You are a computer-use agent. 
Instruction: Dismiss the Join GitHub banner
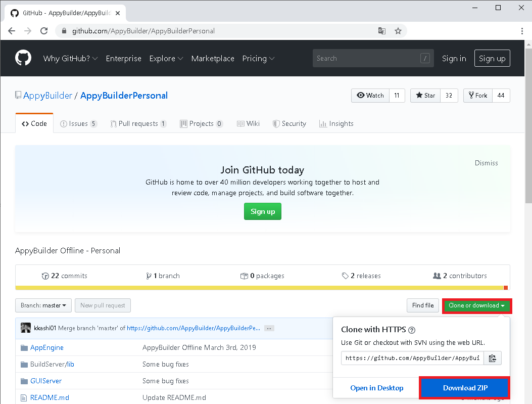[x=486, y=163]
